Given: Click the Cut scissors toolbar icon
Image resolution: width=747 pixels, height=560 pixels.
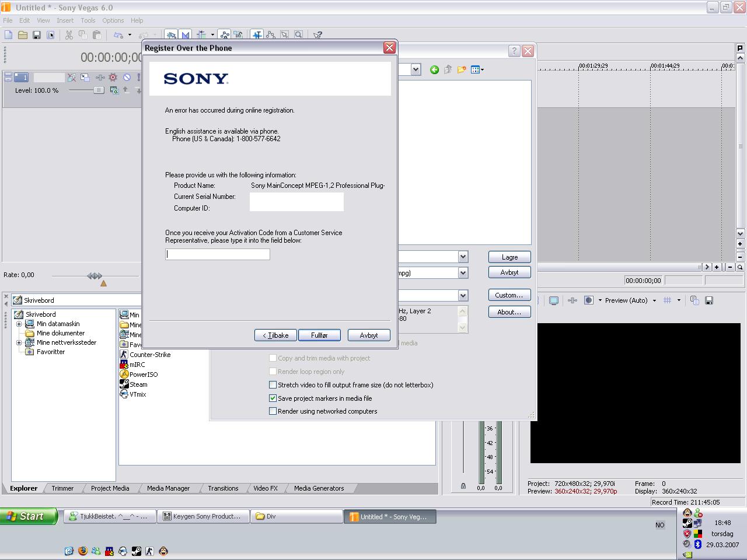Looking at the screenshot, I should pyautogui.click(x=69, y=35).
